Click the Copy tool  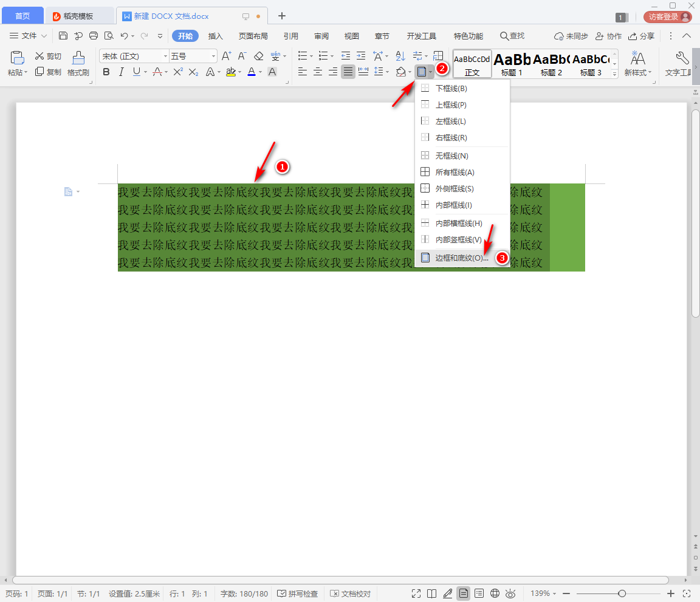coord(48,72)
